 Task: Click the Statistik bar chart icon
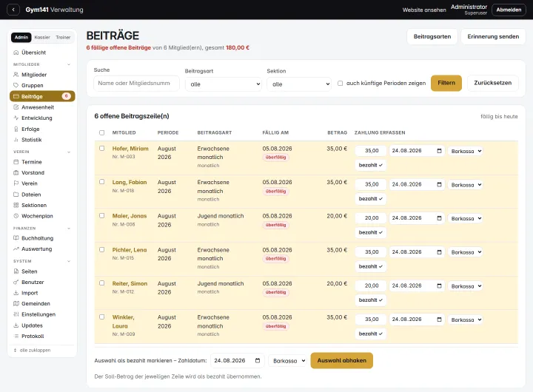pos(16,140)
